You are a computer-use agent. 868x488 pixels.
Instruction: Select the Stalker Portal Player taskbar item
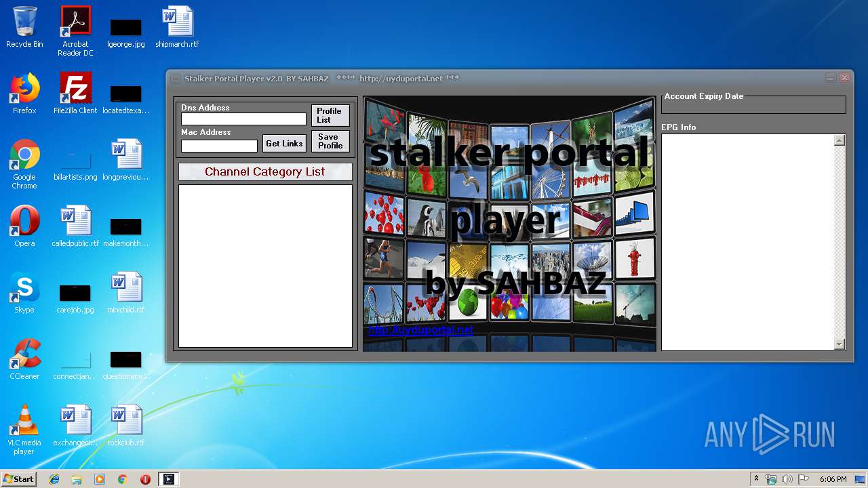(168, 479)
